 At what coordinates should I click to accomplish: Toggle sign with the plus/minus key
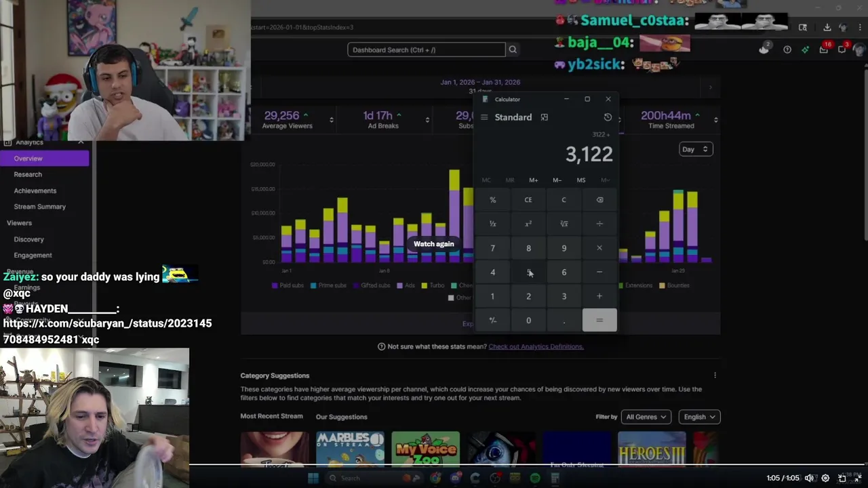click(493, 321)
